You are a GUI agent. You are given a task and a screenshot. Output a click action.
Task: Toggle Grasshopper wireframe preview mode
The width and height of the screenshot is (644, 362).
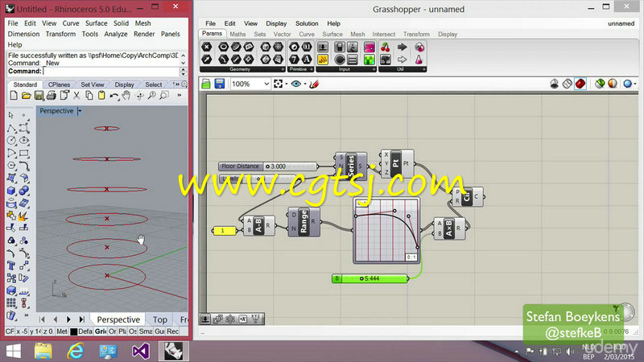click(568, 84)
